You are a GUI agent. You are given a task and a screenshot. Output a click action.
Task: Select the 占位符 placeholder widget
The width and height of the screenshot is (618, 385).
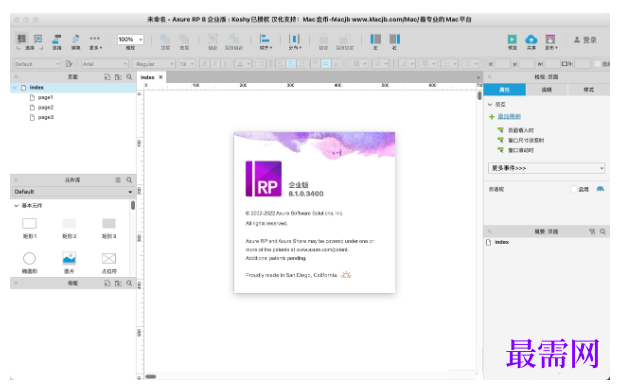[x=109, y=263]
